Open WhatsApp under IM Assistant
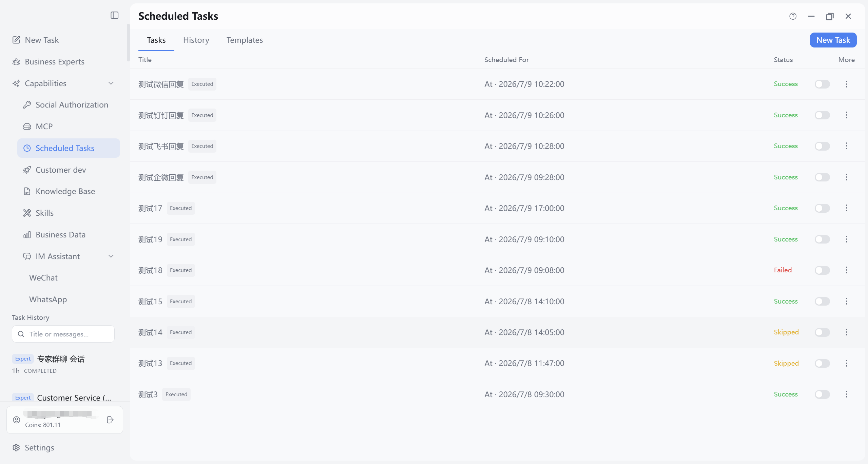Image resolution: width=868 pixels, height=464 pixels. click(x=48, y=299)
